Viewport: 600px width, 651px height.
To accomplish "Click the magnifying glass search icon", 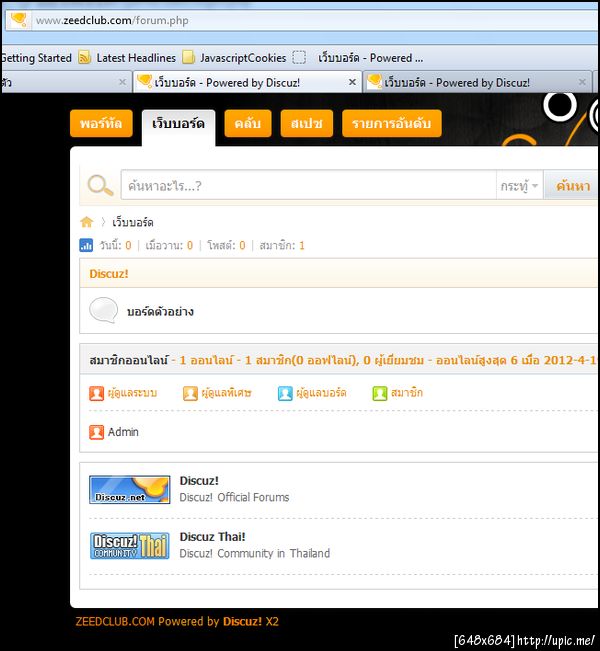I will [x=100, y=185].
